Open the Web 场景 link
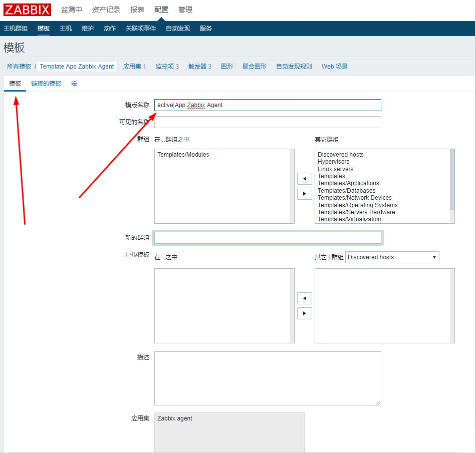Image resolution: width=476 pixels, height=453 pixels. [335, 67]
